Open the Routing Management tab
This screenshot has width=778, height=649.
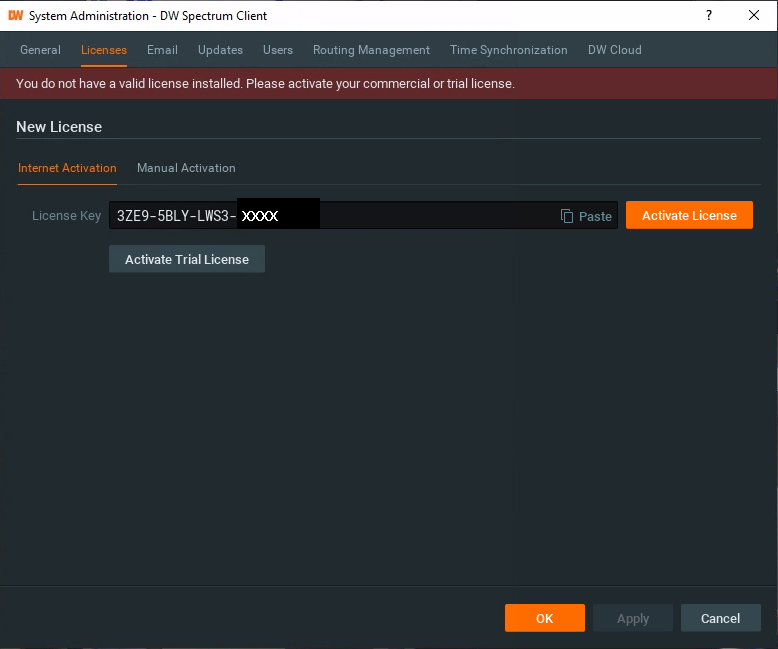coord(371,50)
